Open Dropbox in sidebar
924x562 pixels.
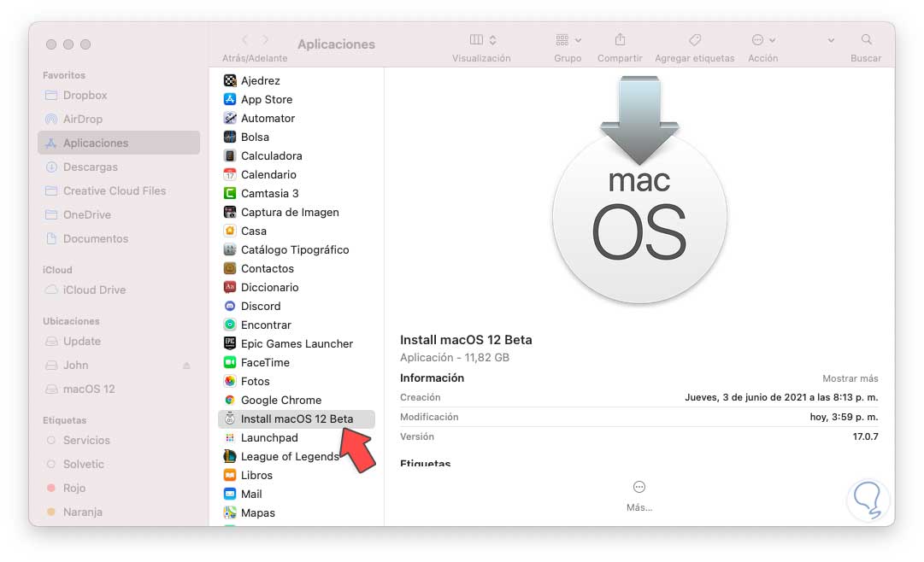pos(119,95)
